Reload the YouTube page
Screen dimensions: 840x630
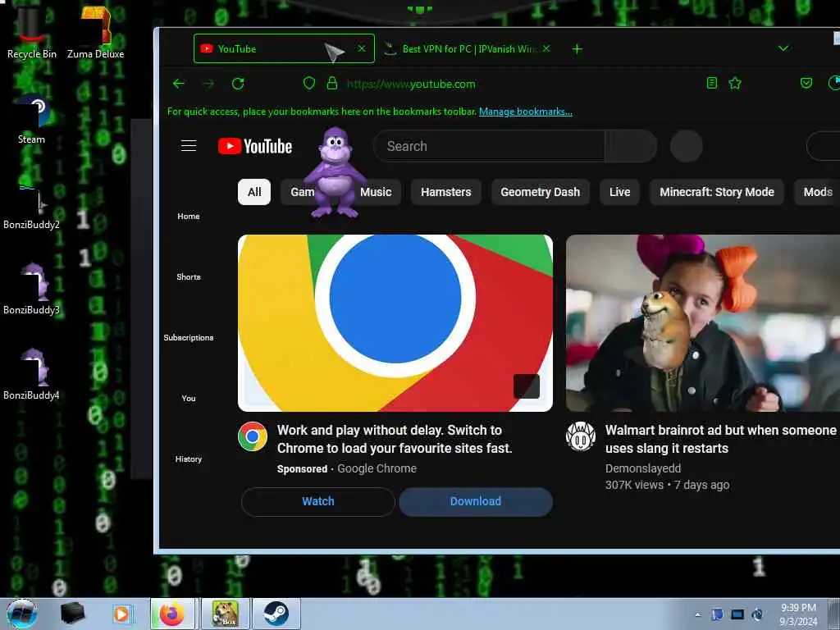[238, 84]
